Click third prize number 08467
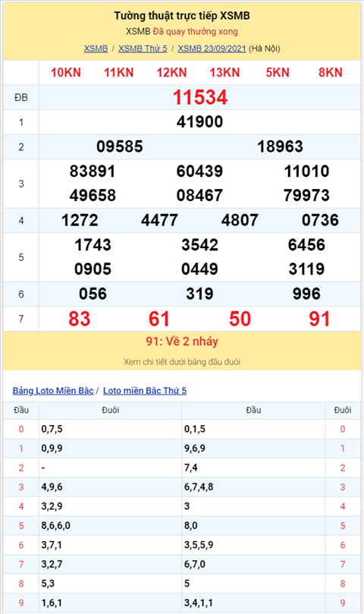 tap(199, 195)
